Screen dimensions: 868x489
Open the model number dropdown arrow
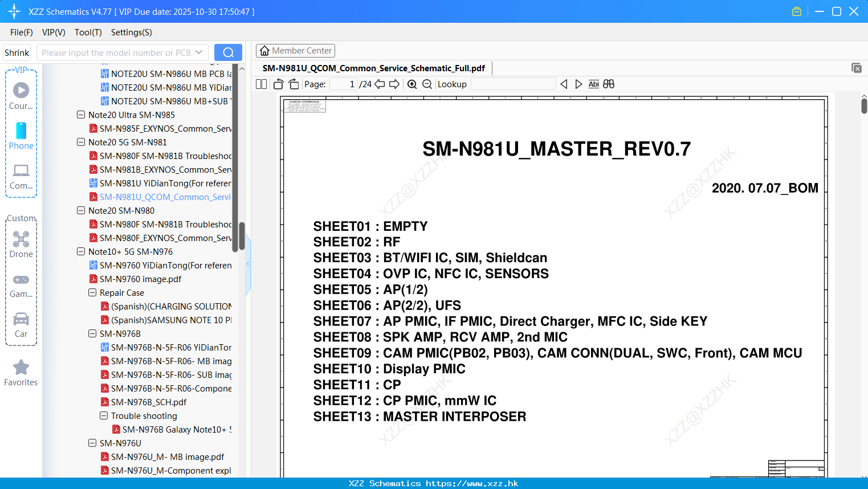tap(199, 52)
